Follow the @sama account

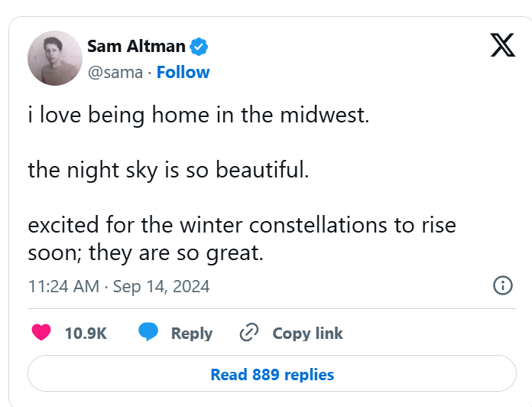183,72
